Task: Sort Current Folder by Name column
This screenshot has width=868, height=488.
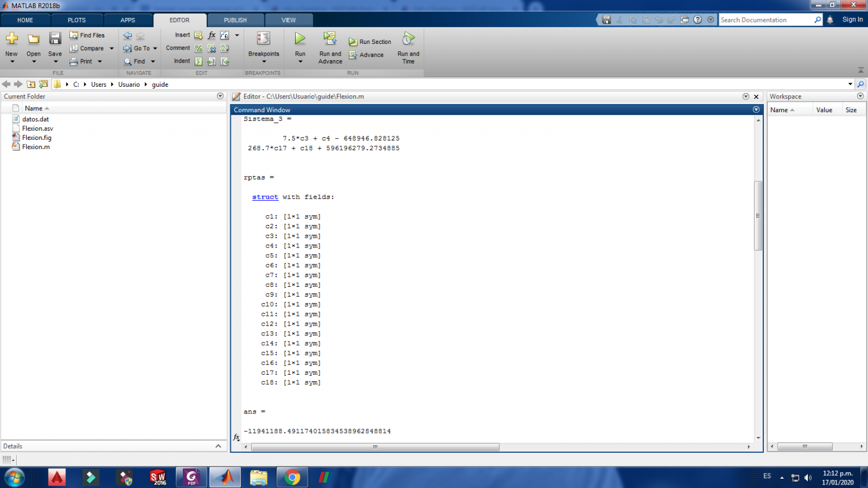Action: tap(34, 108)
